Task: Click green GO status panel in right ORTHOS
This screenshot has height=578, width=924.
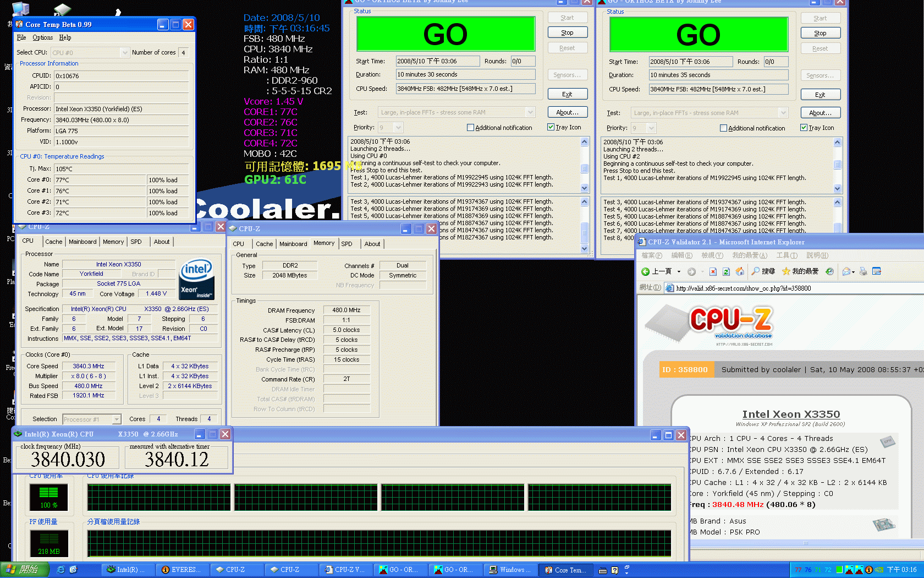Action: coord(699,34)
